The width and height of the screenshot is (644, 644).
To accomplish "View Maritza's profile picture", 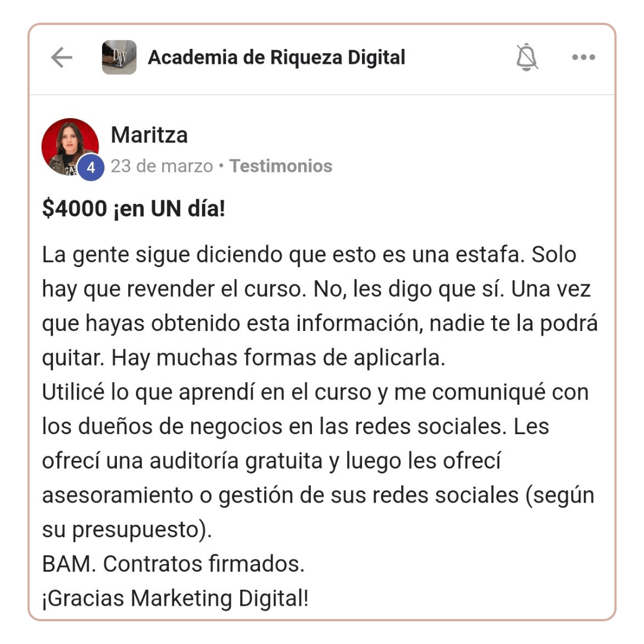I will (x=70, y=147).
